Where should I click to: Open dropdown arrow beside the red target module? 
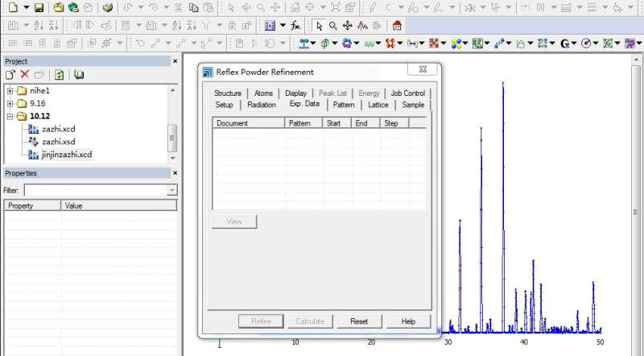pyautogui.click(x=596, y=43)
